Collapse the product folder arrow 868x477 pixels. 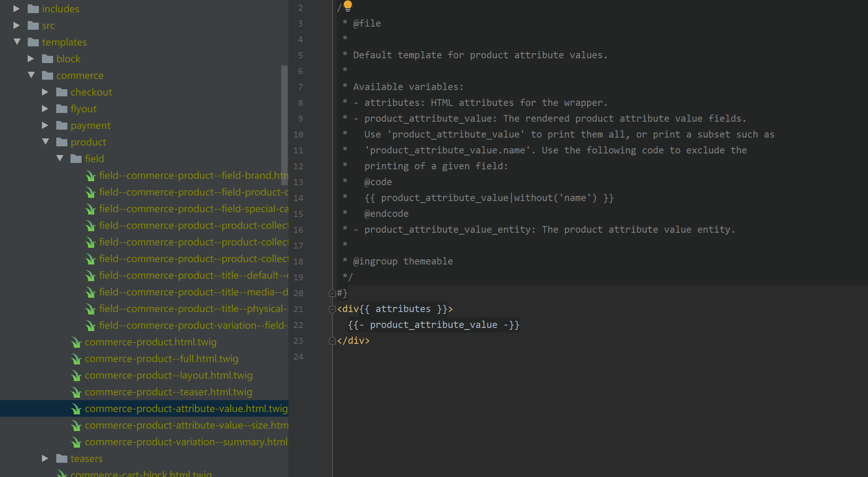point(46,142)
